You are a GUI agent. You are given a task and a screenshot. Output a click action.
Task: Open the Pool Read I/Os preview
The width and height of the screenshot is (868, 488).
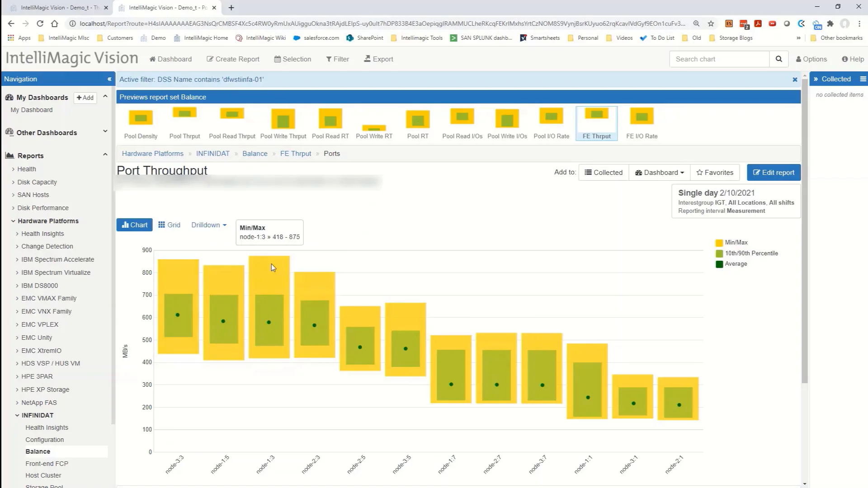coord(462,123)
